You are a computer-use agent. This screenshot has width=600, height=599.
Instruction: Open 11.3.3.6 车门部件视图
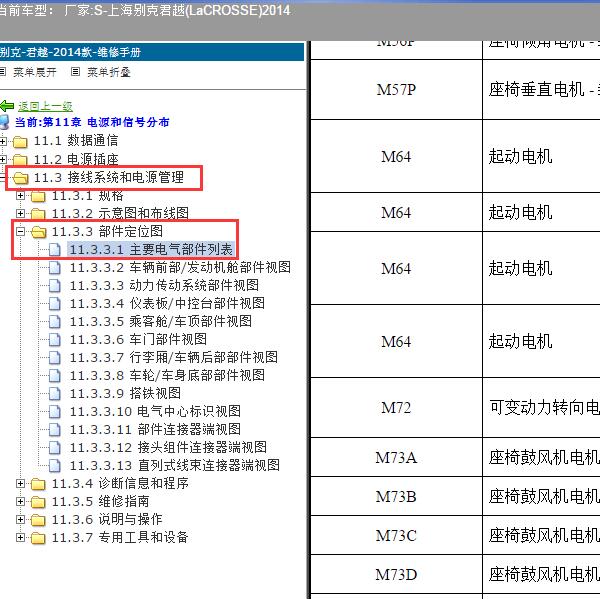coord(138,339)
